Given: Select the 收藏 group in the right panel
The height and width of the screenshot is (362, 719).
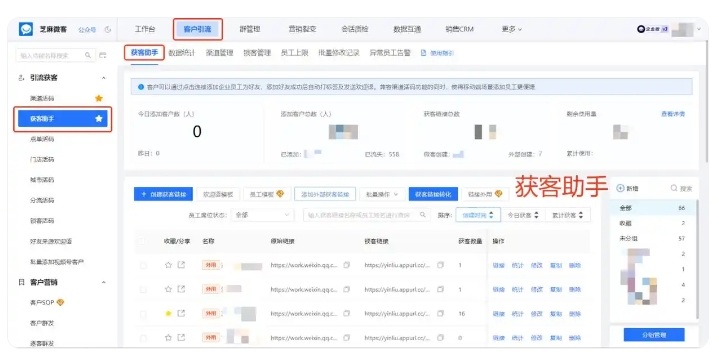Looking at the screenshot, I should [653, 223].
